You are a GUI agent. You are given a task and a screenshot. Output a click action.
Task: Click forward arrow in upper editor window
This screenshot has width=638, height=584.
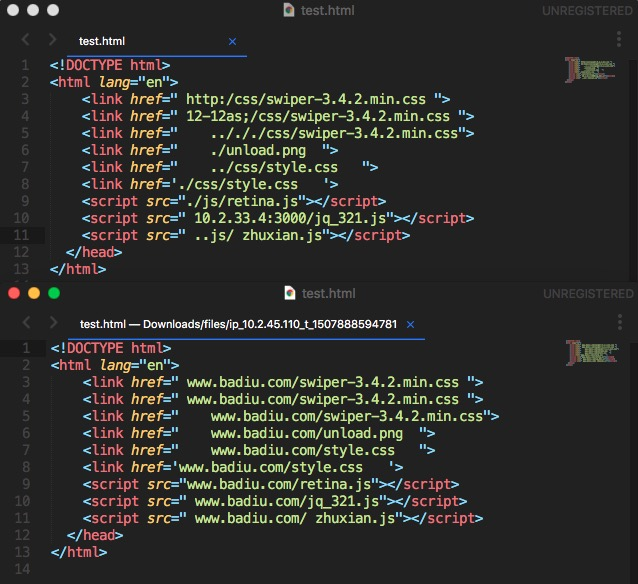pos(52,39)
